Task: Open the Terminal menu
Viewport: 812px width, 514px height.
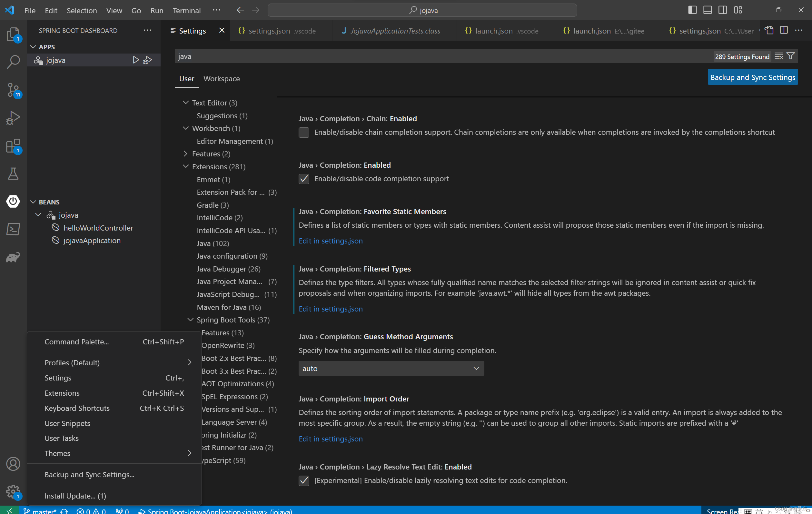Action: coord(186,10)
